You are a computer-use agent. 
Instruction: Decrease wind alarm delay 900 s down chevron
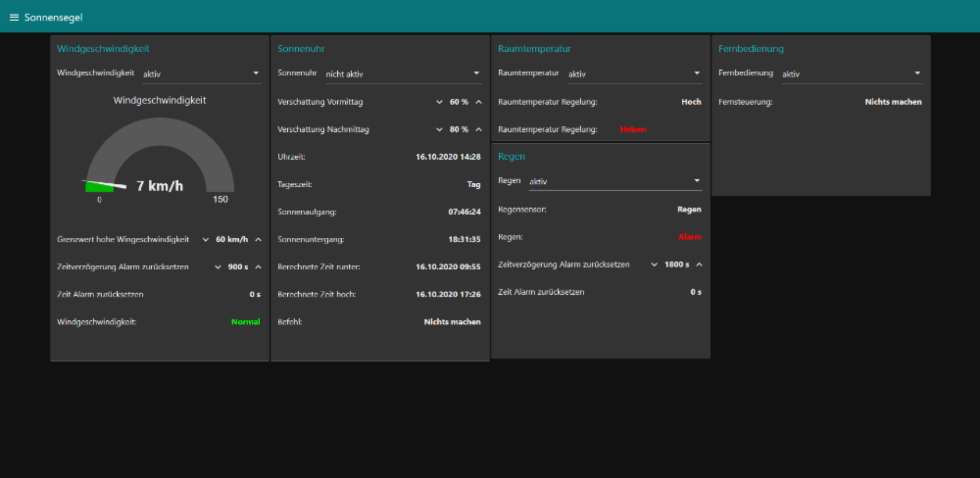218,267
